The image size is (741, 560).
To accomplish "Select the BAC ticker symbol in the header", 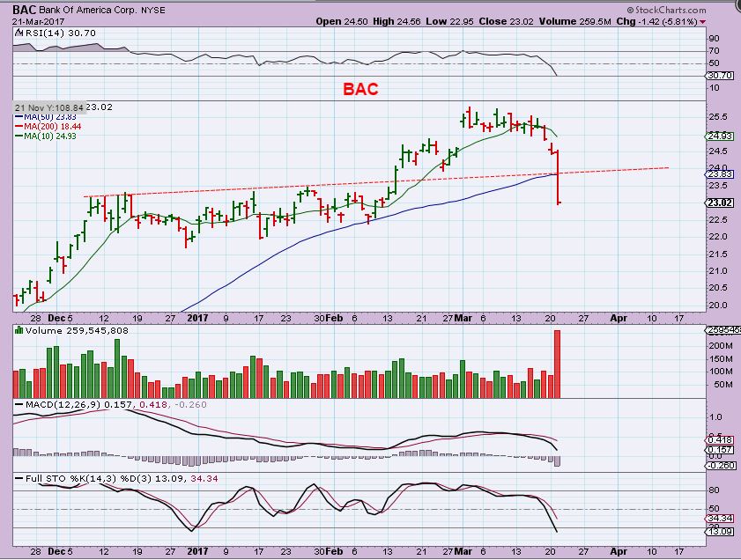I will [x=24, y=10].
